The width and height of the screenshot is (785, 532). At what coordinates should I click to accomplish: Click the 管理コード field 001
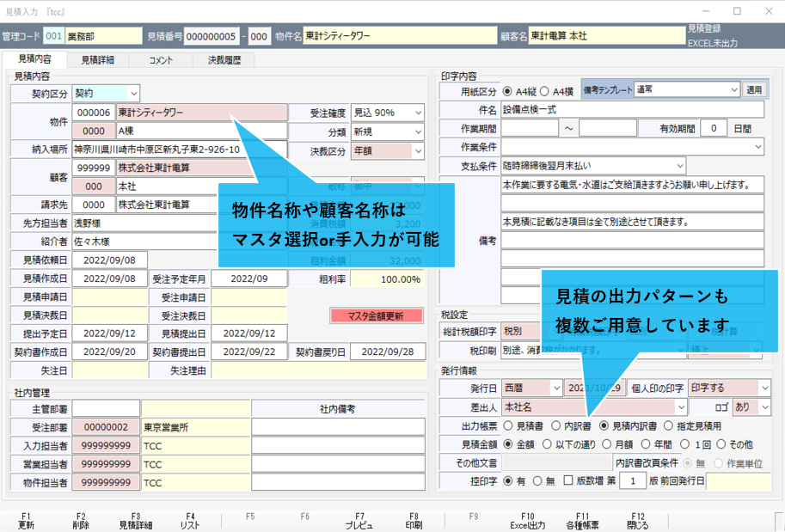coord(53,36)
